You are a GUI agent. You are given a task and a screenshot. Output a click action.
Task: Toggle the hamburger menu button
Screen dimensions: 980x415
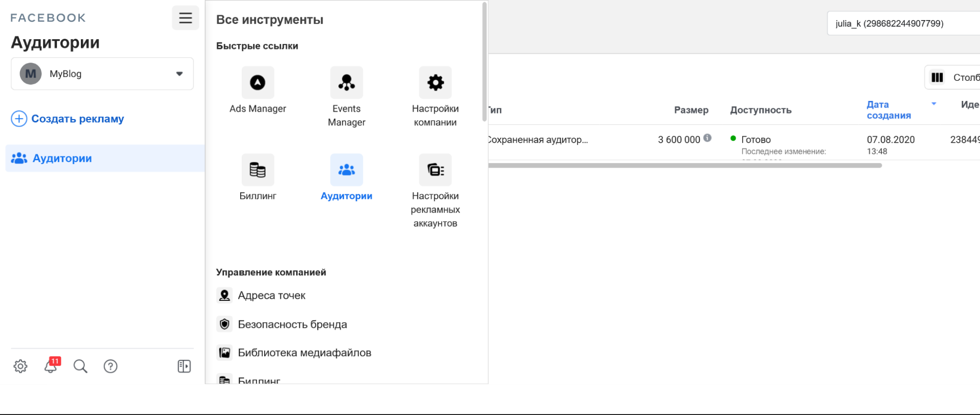click(185, 18)
